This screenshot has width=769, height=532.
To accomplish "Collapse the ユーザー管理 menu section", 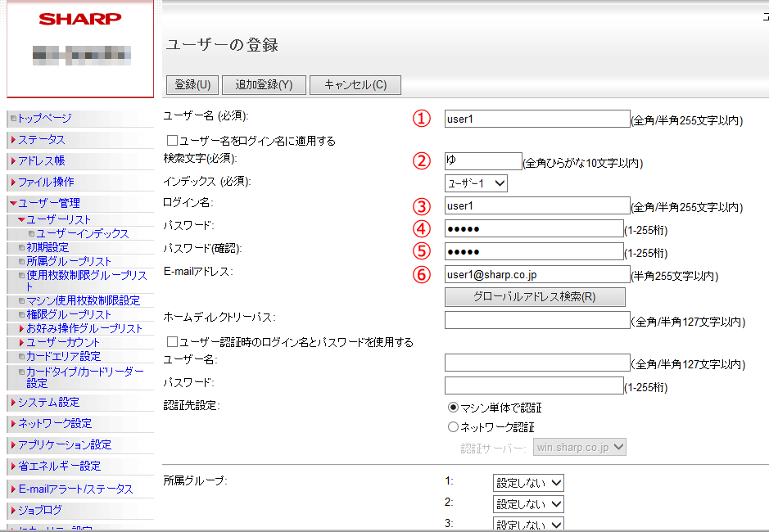I will click(48, 203).
